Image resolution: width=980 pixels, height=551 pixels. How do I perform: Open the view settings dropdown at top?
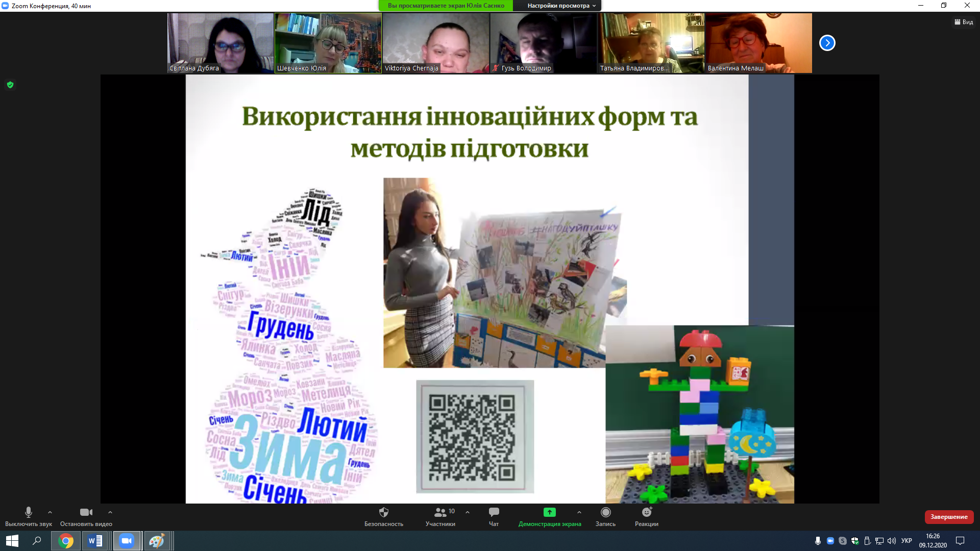(x=561, y=6)
